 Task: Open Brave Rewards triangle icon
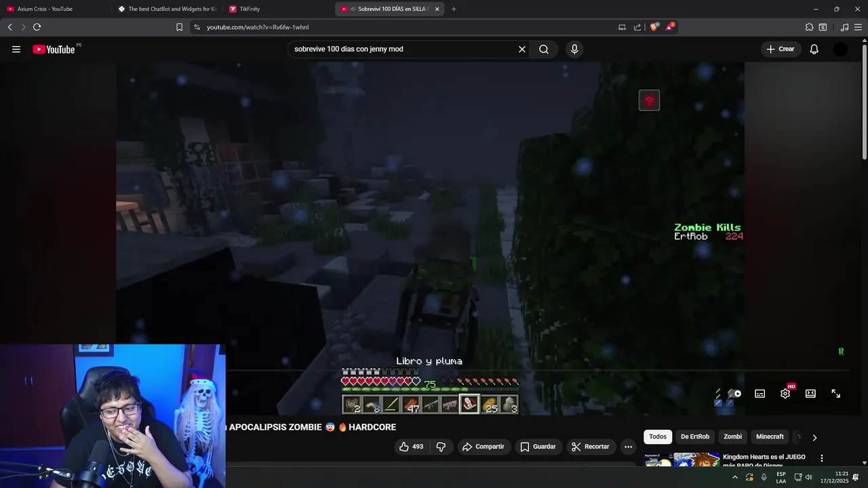click(670, 27)
